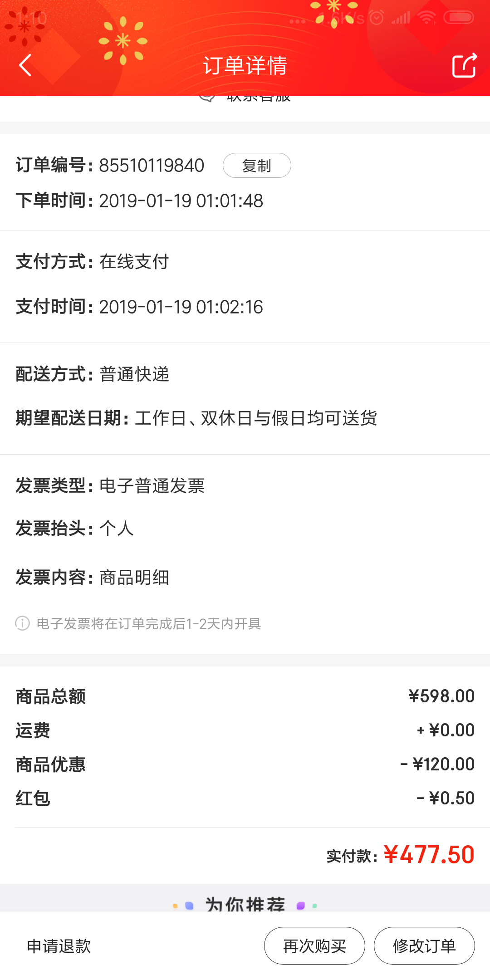Tap the three dots in status bar
The width and height of the screenshot is (490, 980).
point(297,21)
